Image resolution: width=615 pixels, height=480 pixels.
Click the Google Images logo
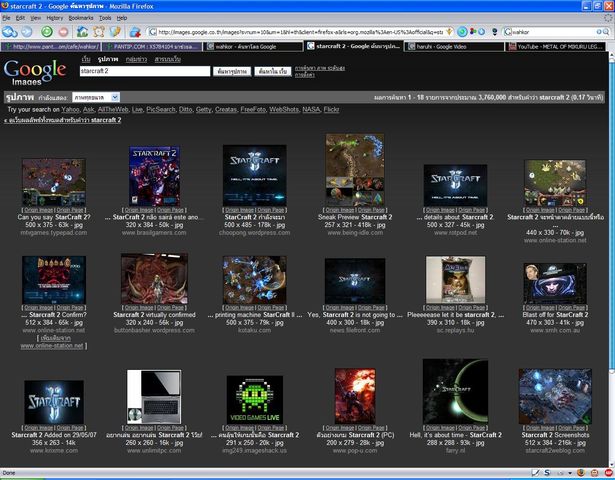35,72
